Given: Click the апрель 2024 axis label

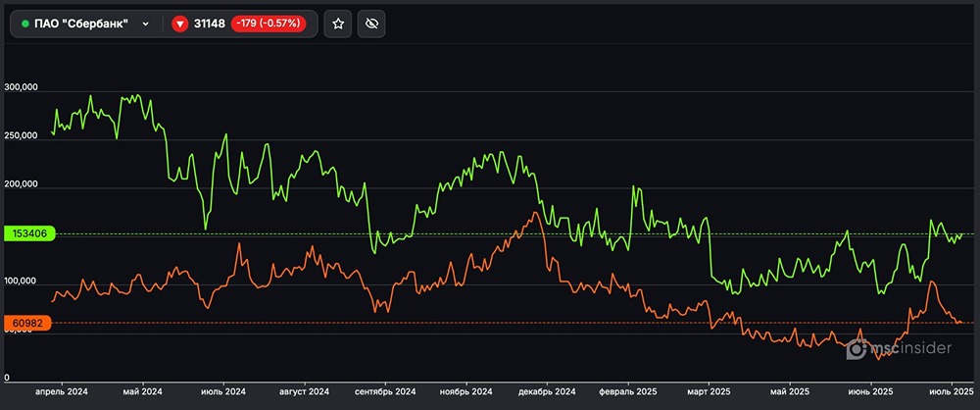Looking at the screenshot, I should point(62,391).
